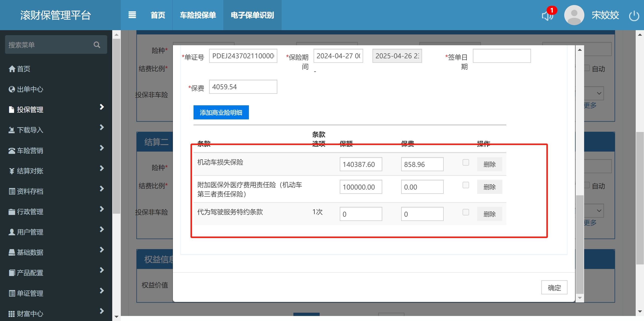
Task: Click the dialog's vertical scrollbar thumb
Action: 580,244
